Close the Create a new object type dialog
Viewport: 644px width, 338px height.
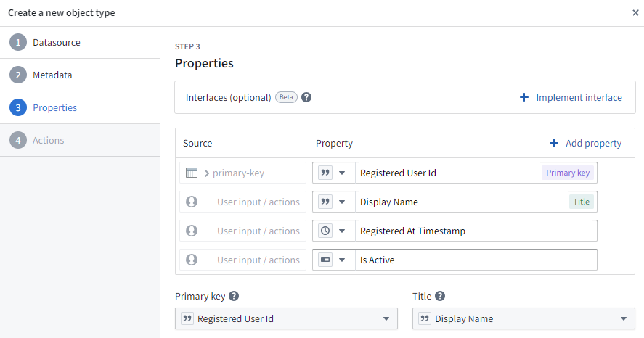click(x=636, y=12)
